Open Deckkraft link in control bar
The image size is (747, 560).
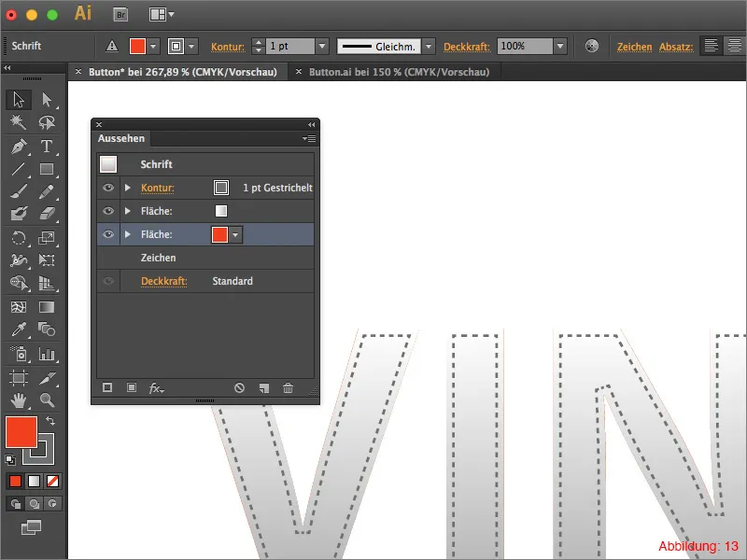tap(467, 47)
